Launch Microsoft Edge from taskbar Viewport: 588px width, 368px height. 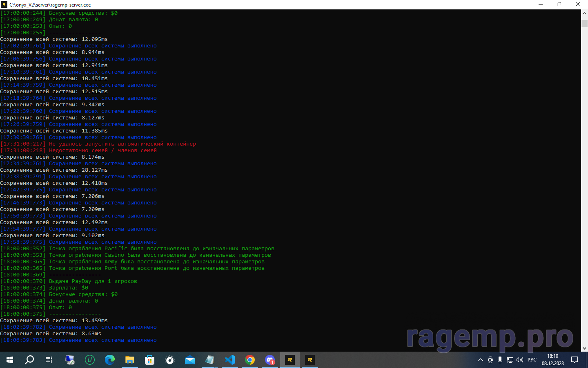pyautogui.click(x=110, y=360)
